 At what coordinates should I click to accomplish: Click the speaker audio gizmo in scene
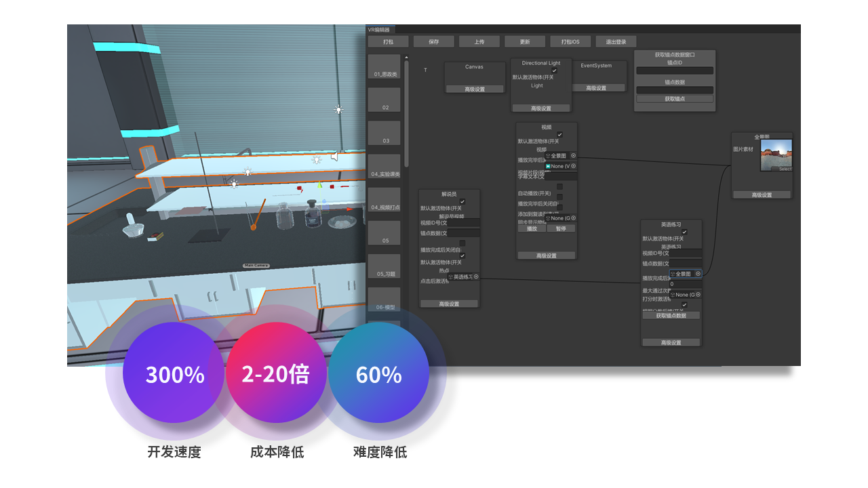(x=334, y=157)
